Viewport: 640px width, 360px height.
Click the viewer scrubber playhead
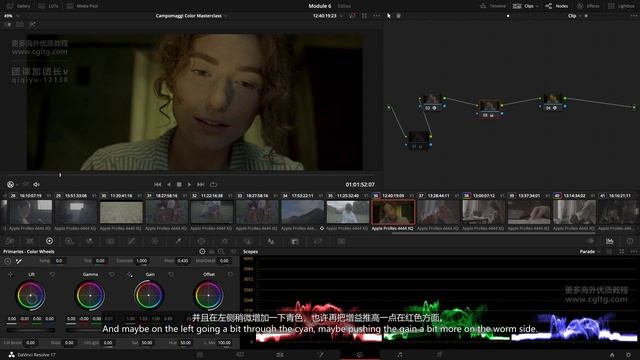click(x=60, y=175)
